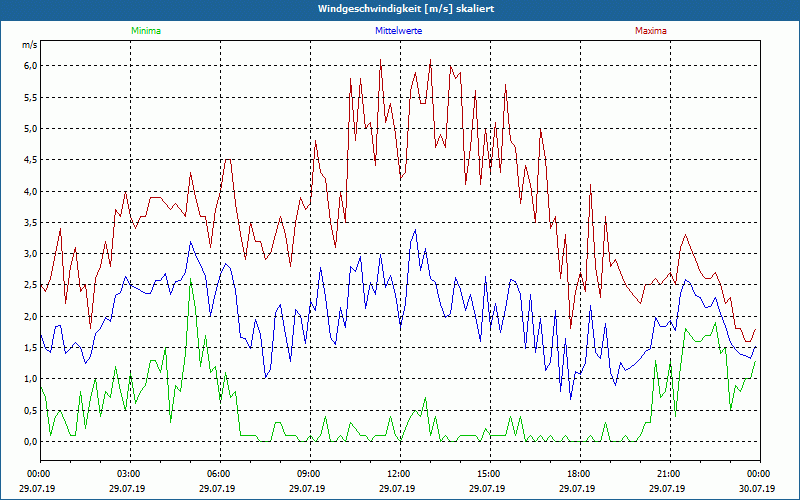Click the '3,5' y-axis value
800x500 pixels.
click(x=31, y=222)
